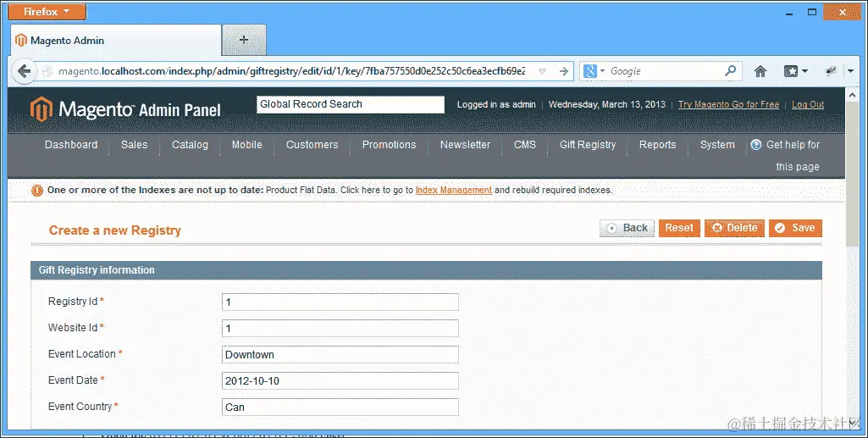
Task: Open a new tab with plus button
Action: [244, 40]
